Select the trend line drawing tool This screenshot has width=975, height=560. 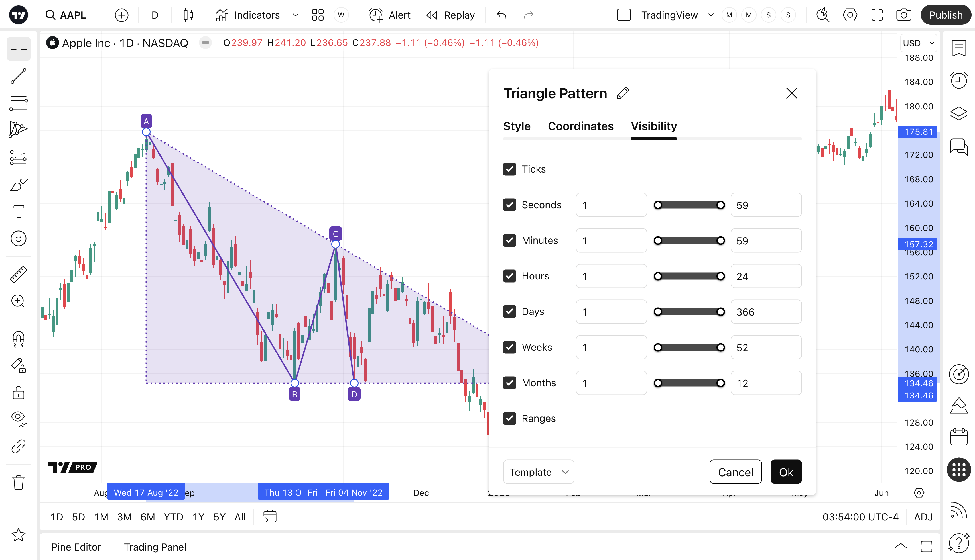pos(18,76)
